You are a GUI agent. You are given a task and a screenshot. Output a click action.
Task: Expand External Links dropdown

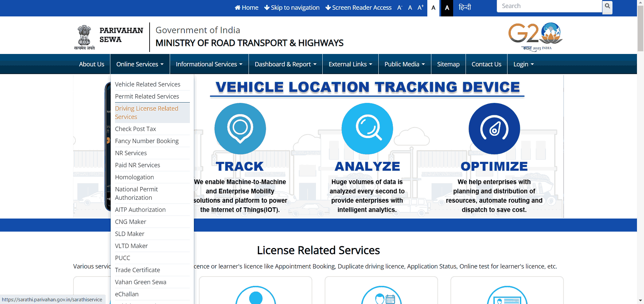350,64
